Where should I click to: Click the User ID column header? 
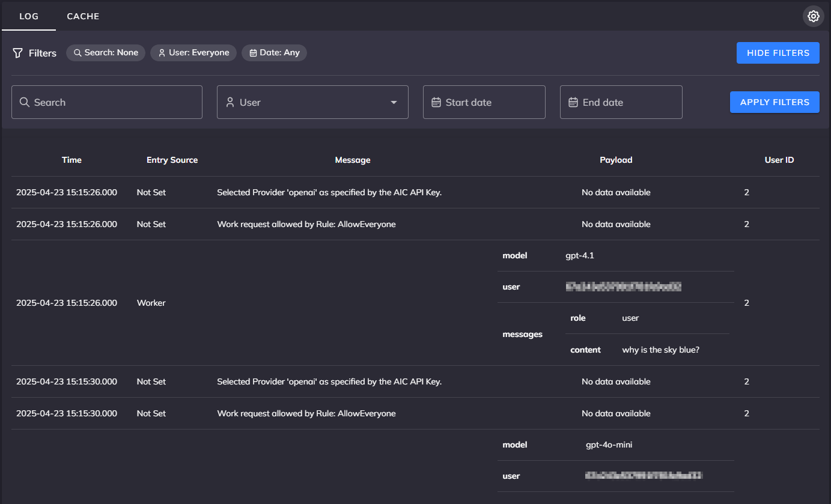coord(779,160)
